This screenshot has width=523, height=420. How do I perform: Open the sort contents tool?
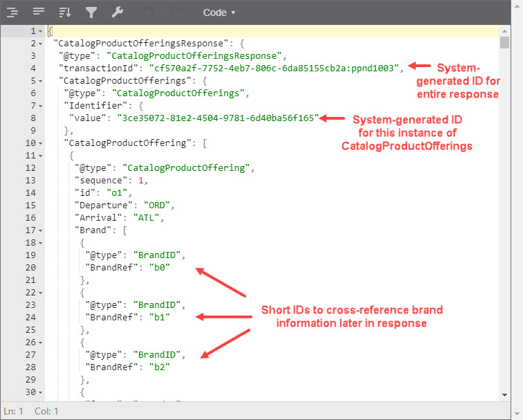pyautogui.click(x=65, y=12)
